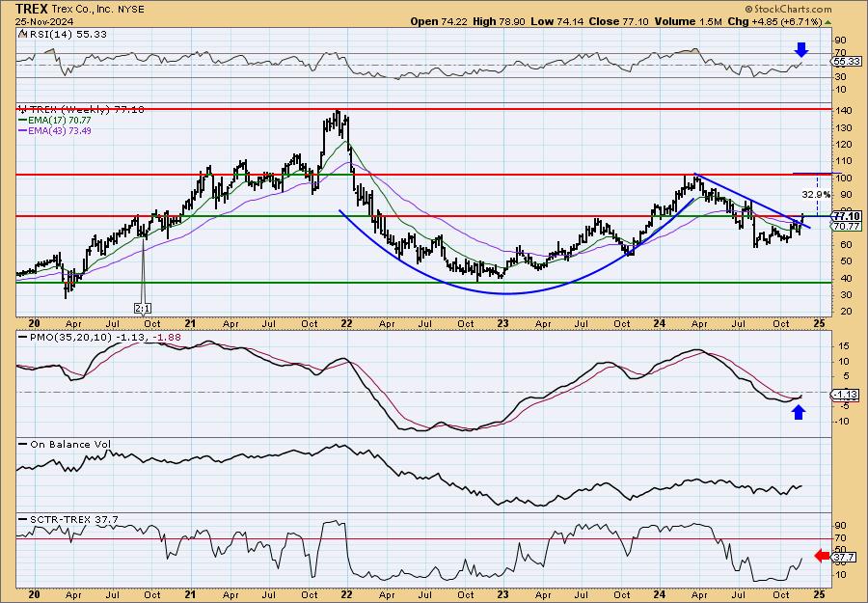The height and width of the screenshot is (603, 868).
Task: Click the 100 price axis label
Action: tap(843, 178)
